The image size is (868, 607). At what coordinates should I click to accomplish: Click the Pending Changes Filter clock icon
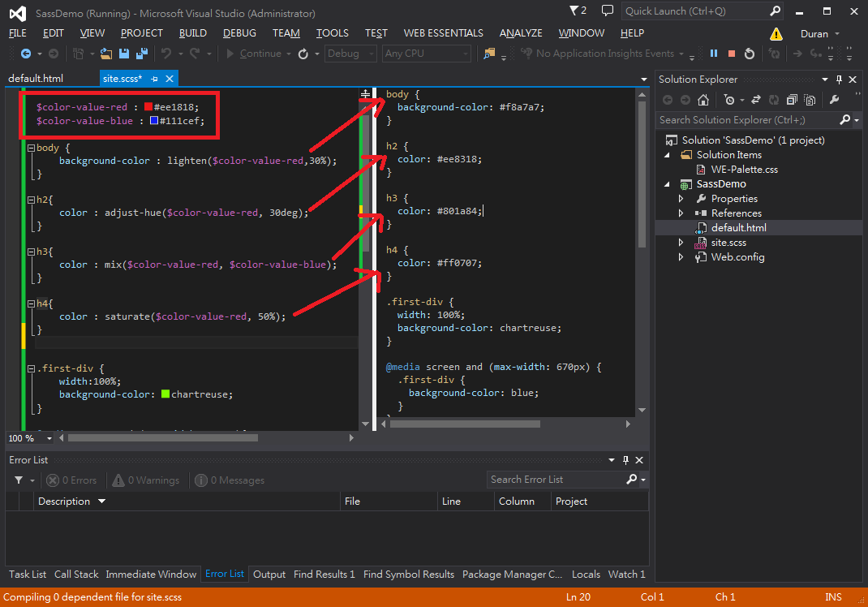[729, 100]
